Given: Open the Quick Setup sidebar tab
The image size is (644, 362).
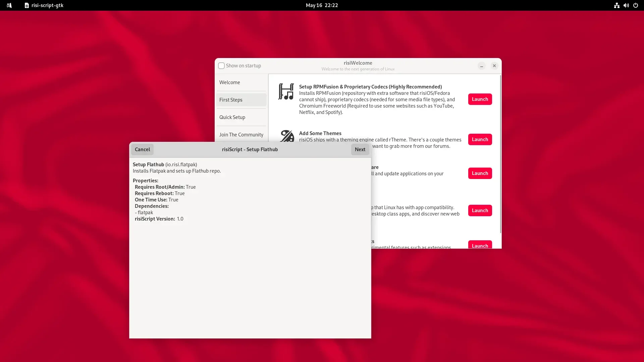Looking at the screenshot, I should point(241,117).
